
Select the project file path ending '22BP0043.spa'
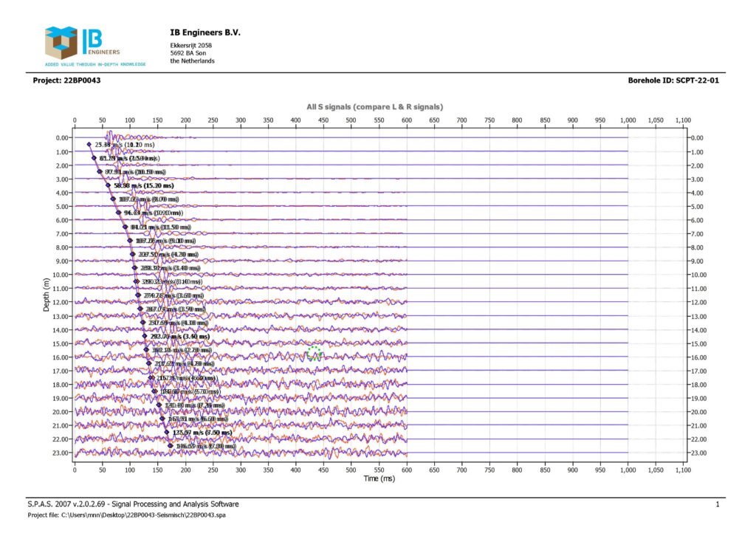point(126,515)
